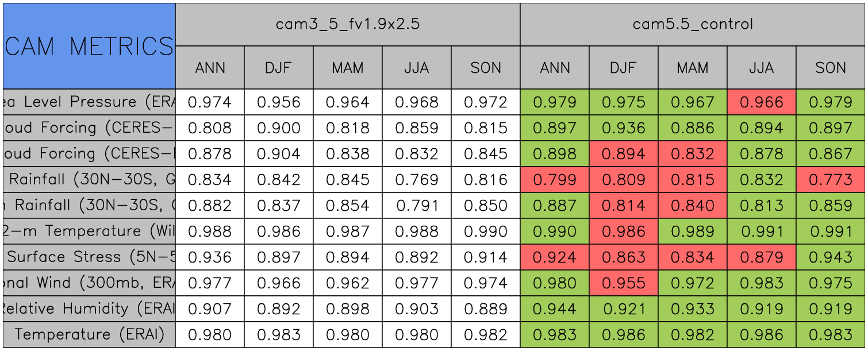Click the red 0.955 zonal wind cell

pos(623,283)
